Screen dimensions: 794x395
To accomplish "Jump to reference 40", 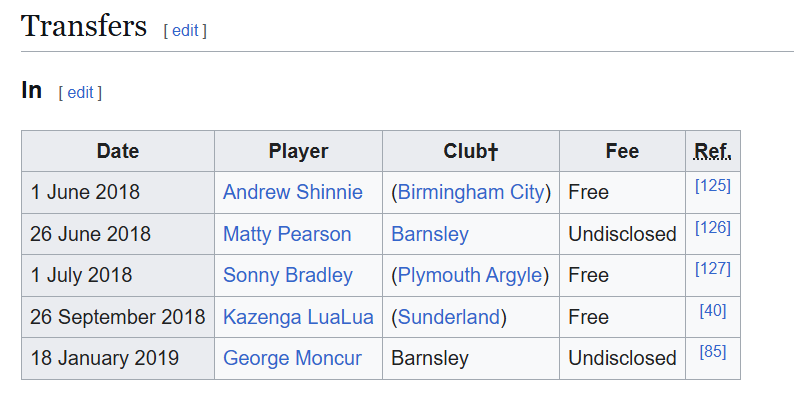I will tap(713, 310).
